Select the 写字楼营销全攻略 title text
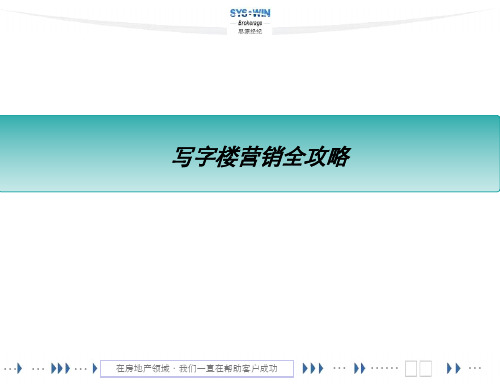 [x=261, y=156]
